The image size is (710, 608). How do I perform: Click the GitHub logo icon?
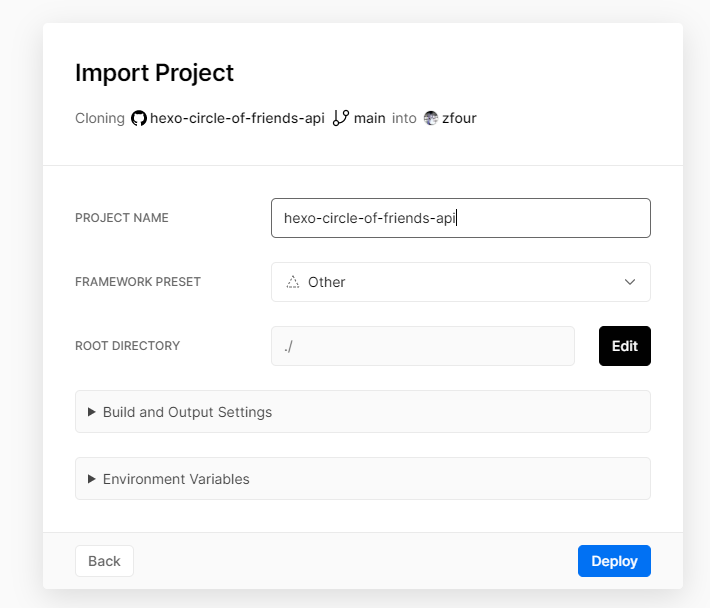point(139,118)
